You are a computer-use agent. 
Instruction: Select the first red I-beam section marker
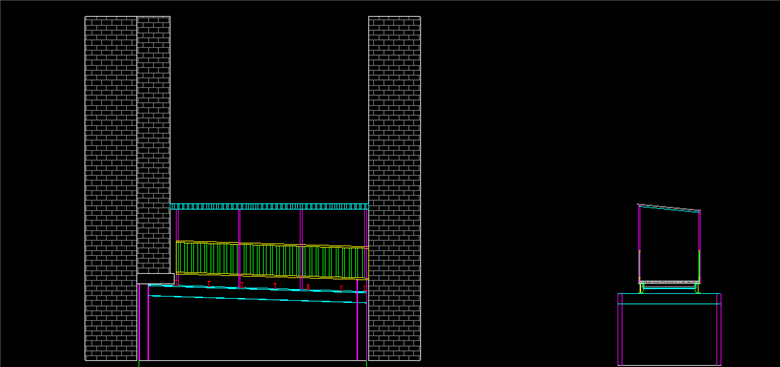coord(176,282)
